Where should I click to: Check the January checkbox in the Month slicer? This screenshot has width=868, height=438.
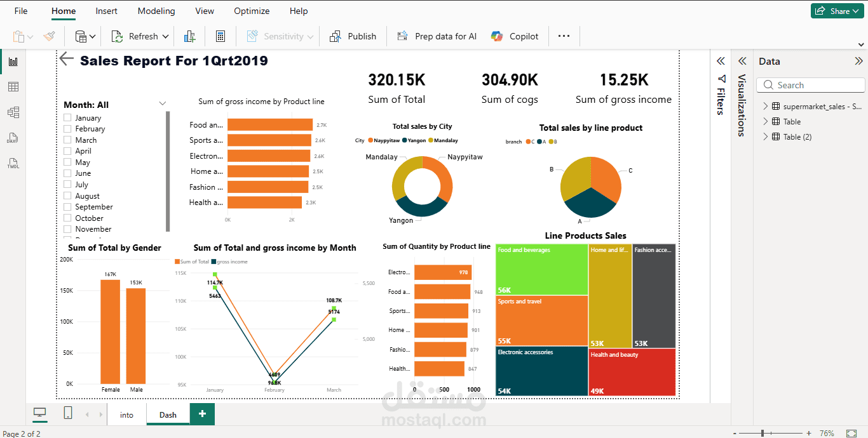66,117
